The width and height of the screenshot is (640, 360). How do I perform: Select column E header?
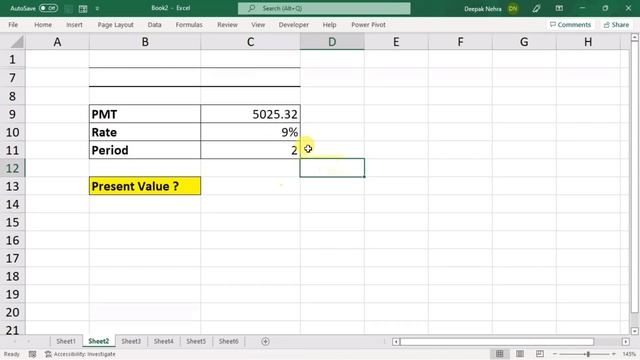coord(396,42)
